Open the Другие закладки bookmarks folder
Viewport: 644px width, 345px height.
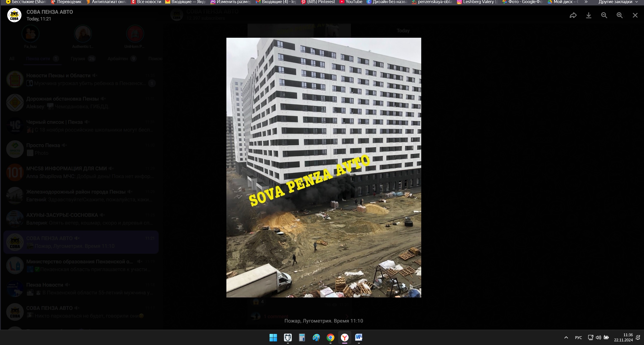tap(615, 2)
